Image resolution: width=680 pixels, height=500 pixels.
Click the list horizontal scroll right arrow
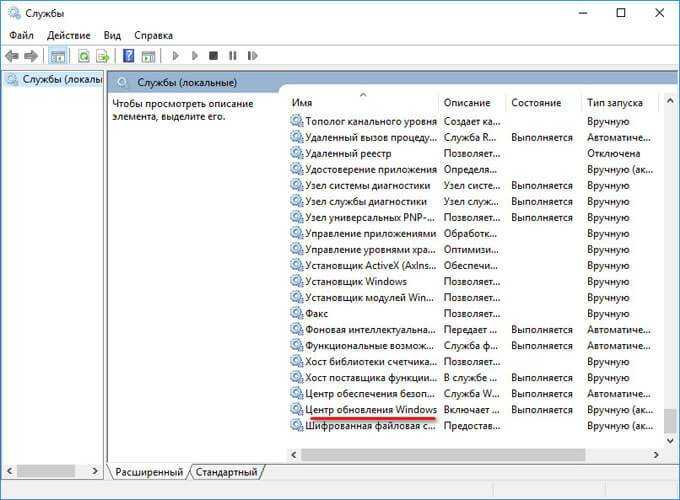coord(656,454)
